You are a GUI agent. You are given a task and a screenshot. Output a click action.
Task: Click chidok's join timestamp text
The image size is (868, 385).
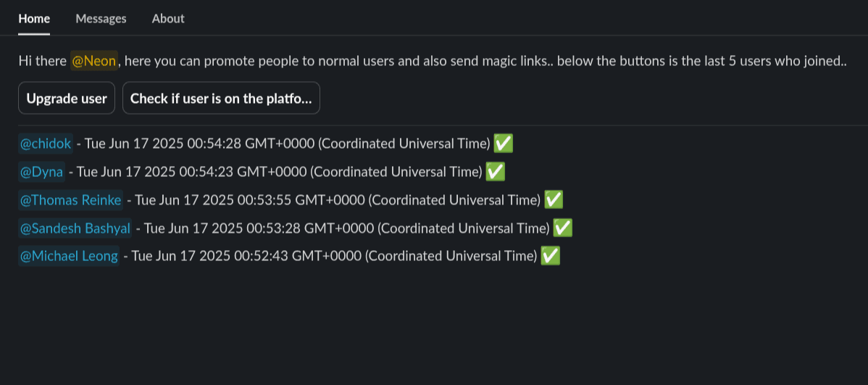point(287,144)
